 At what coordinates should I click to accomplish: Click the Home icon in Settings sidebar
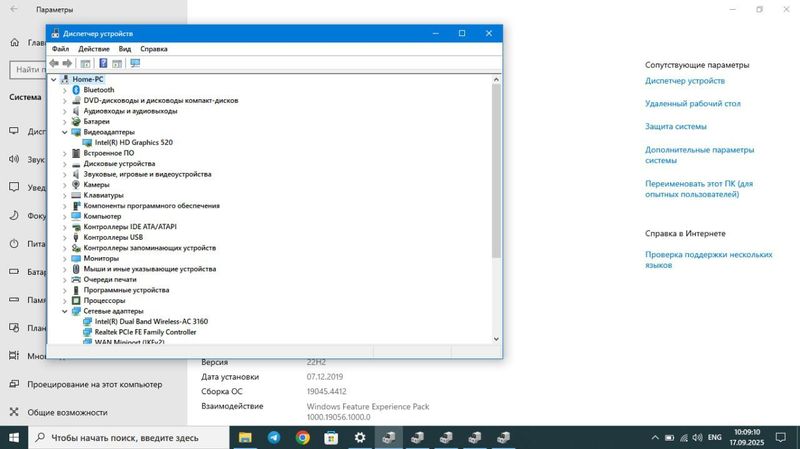[x=15, y=43]
